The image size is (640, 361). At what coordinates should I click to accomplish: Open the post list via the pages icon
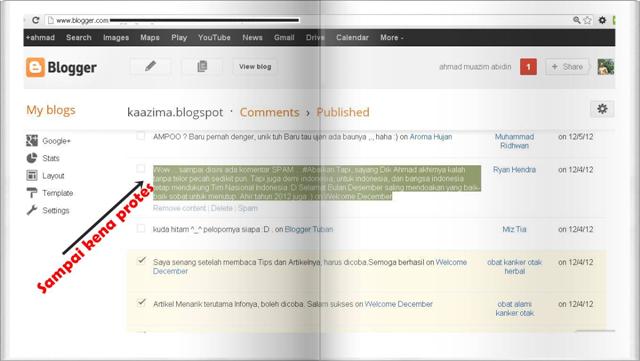[x=202, y=66]
